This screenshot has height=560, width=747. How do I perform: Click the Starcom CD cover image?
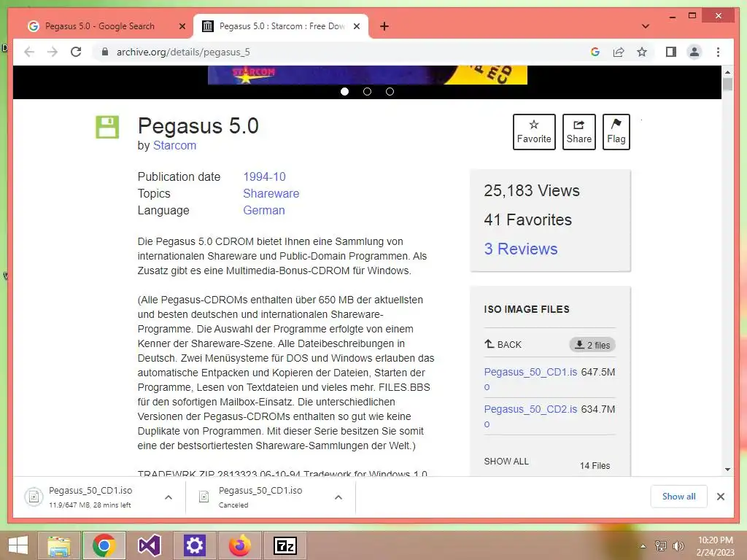tap(368, 75)
